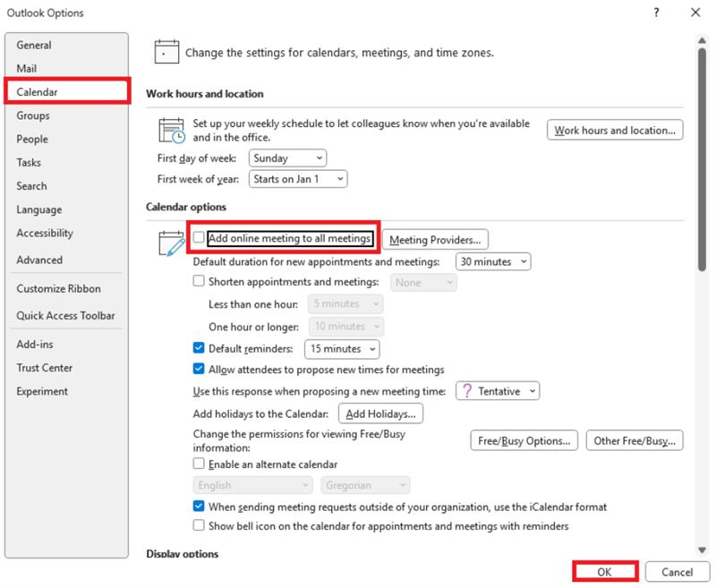This screenshot has height=588, width=716.
Task: Open Default reminders 15 minutes dropdown
Action: [342, 349]
